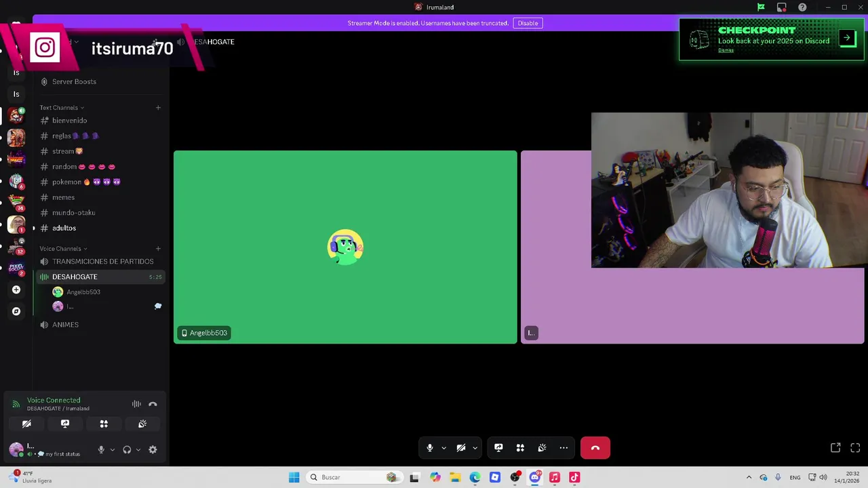Mute microphone in the call control bar
The width and height of the screenshot is (868, 488).
tap(429, 448)
